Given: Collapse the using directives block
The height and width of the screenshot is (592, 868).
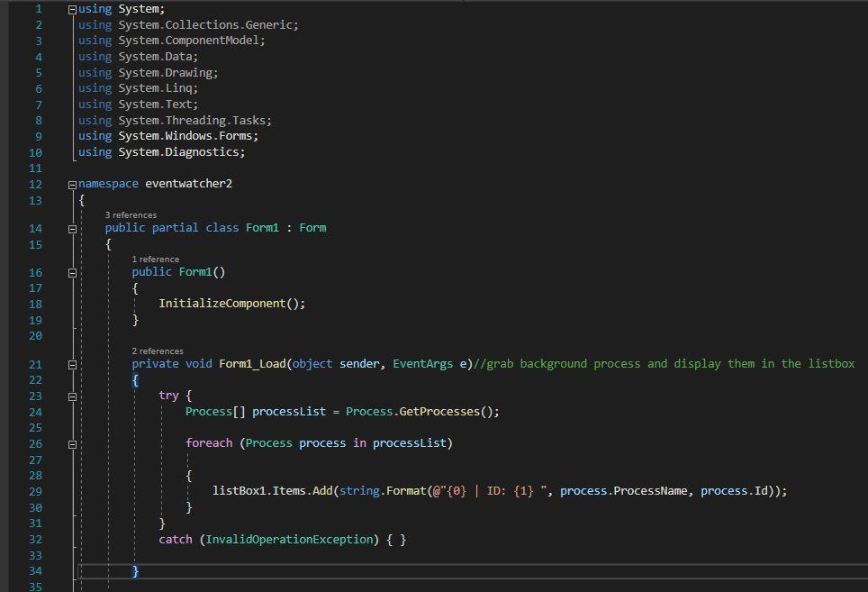Looking at the screenshot, I should 71,8.
